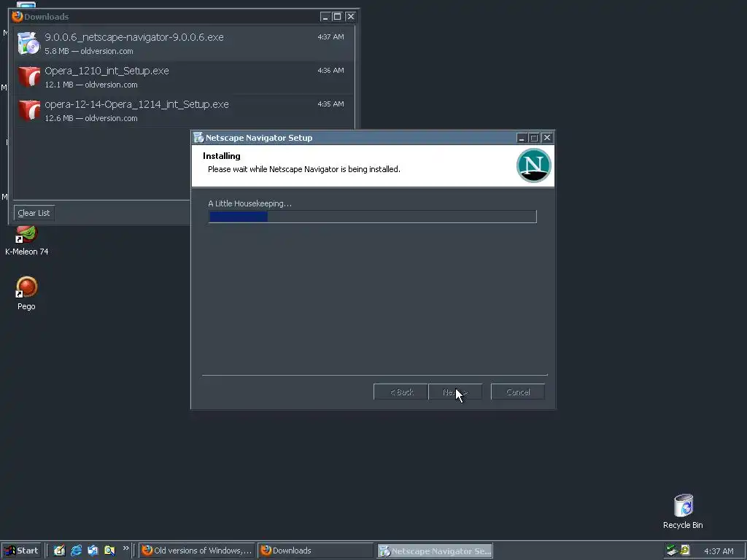
Task: Switch to Old versions of Windows taskbar button
Action: tap(197, 551)
